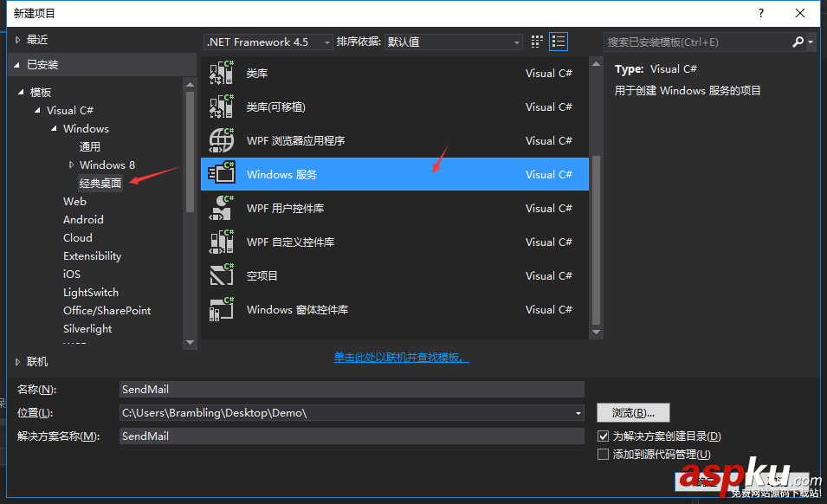Select iOS in the template tree

point(72,275)
